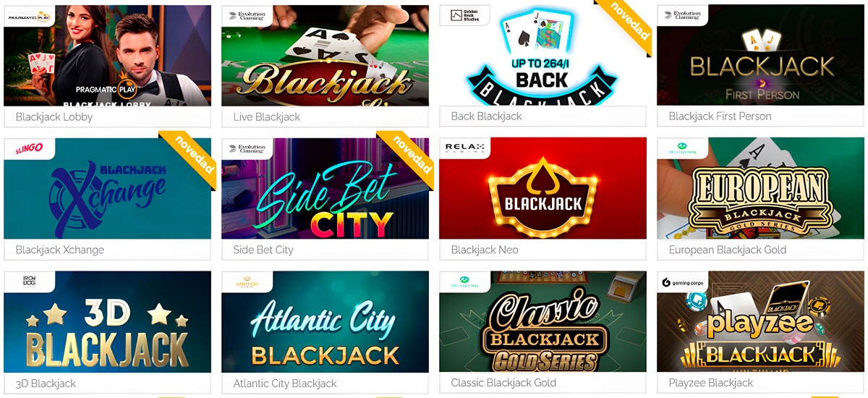868x398 pixels.
Task: Open the Blackjack Lobby game thumbnail
Action: [x=107, y=56]
